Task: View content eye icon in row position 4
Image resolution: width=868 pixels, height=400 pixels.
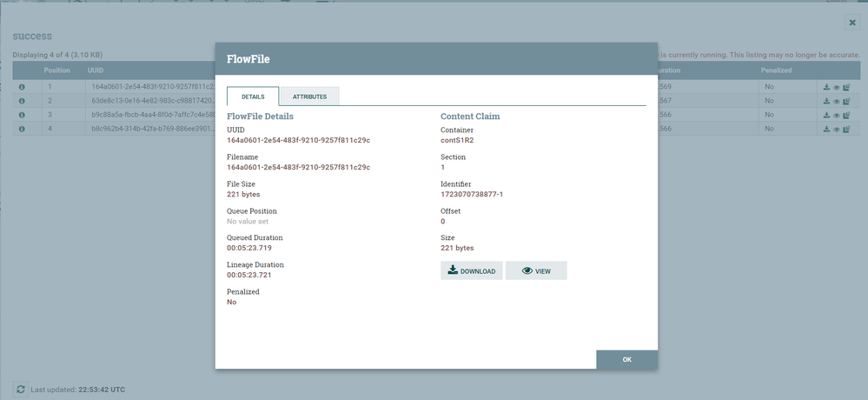Action: click(x=837, y=129)
